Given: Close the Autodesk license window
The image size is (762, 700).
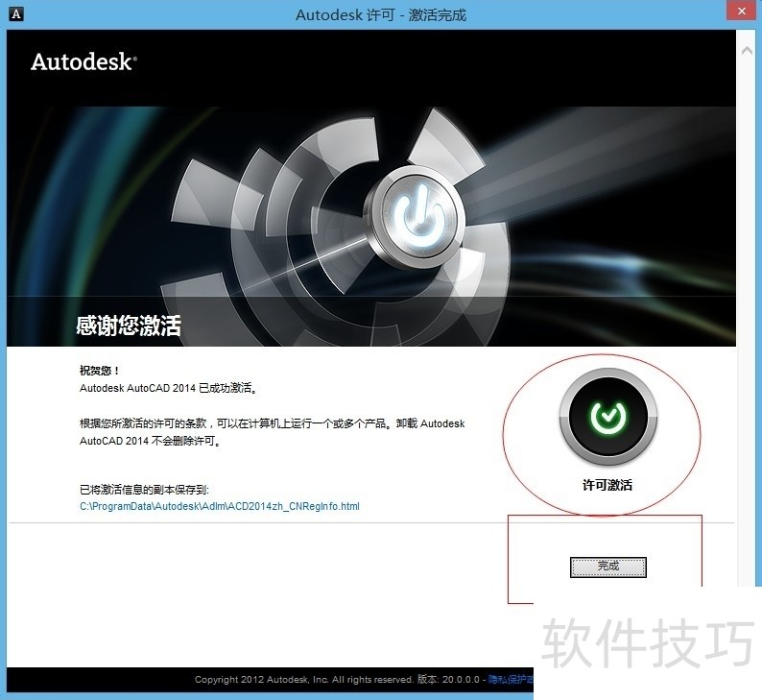Looking at the screenshot, I should pos(742,11).
